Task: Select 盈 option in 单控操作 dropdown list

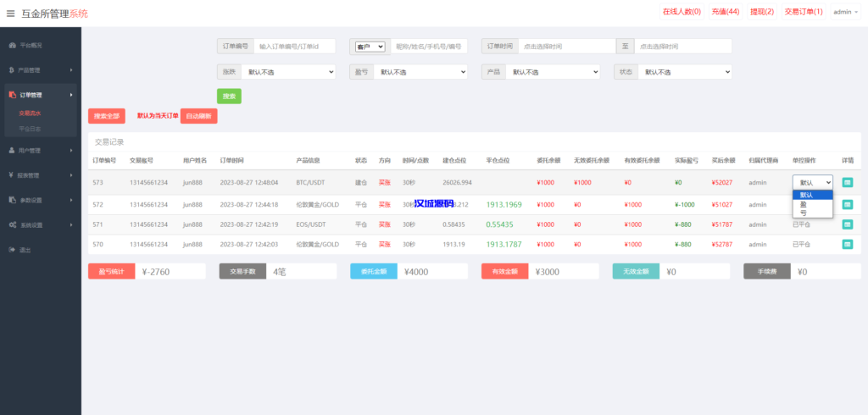Action: 804,204
